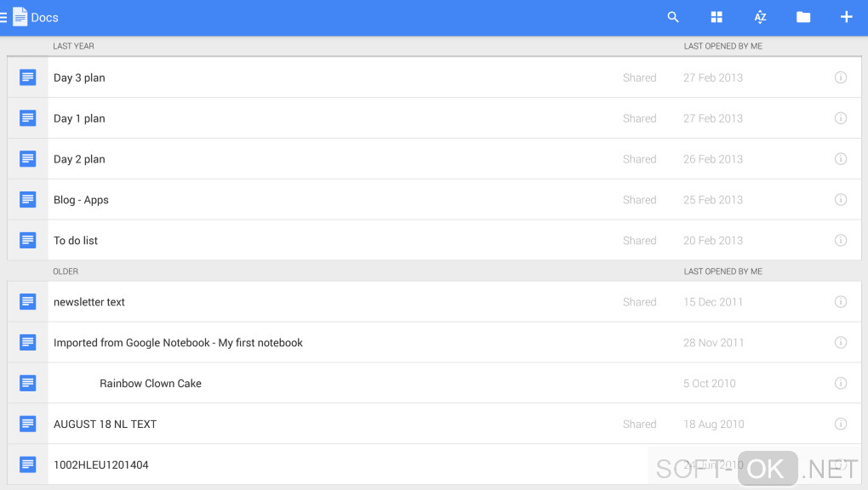
Task: Show info for To do list
Action: 841,241
